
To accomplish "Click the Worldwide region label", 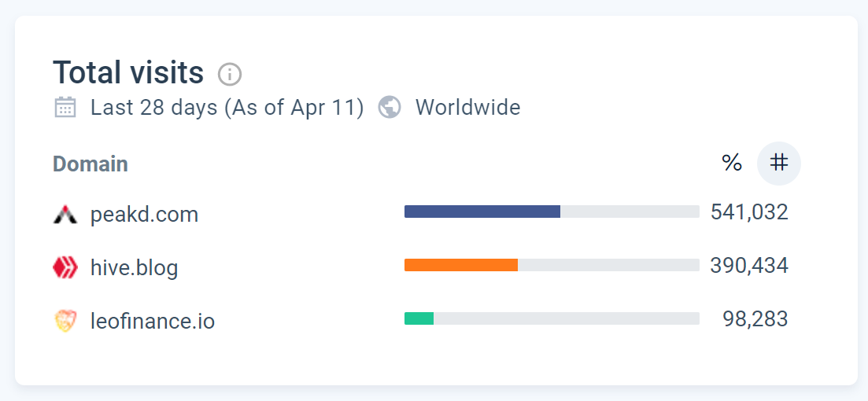I will [x=467, y=107].
